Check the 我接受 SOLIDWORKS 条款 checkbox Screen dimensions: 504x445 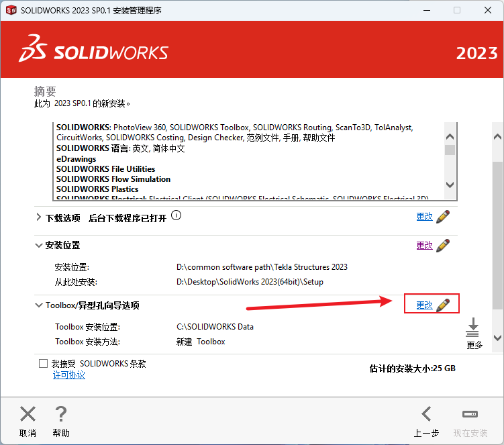point(43,363)
